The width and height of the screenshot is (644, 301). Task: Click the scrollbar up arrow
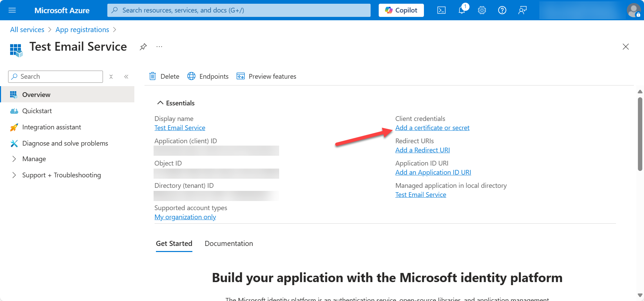640,92
